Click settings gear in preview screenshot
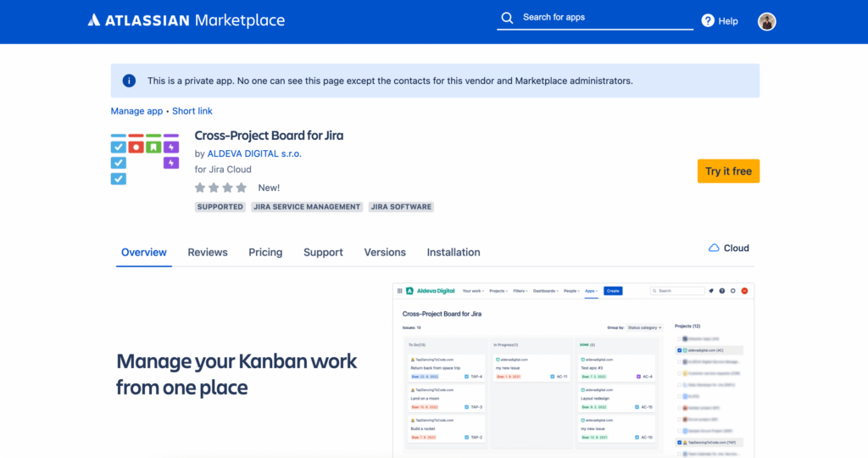 click(x=733, y=291)
